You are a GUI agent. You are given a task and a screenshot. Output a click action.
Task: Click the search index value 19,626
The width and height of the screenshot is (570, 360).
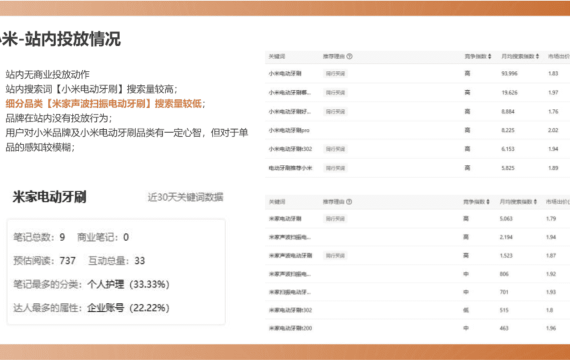click(509, 93)
